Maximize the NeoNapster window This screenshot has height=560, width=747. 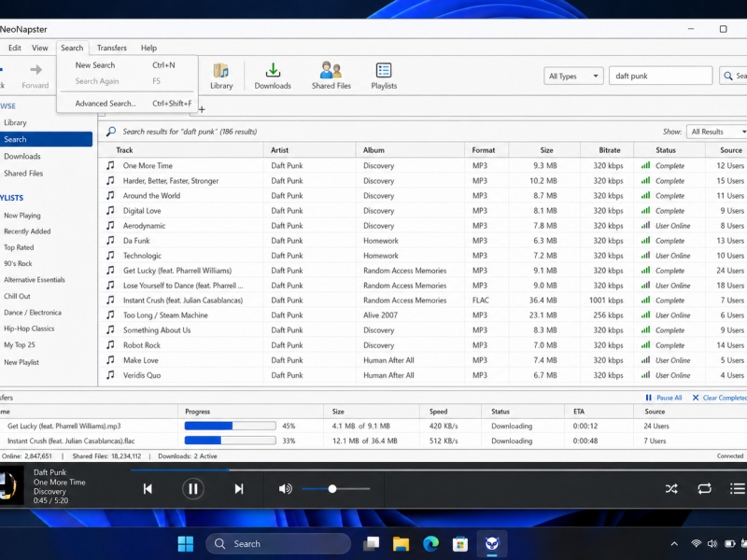723,29
